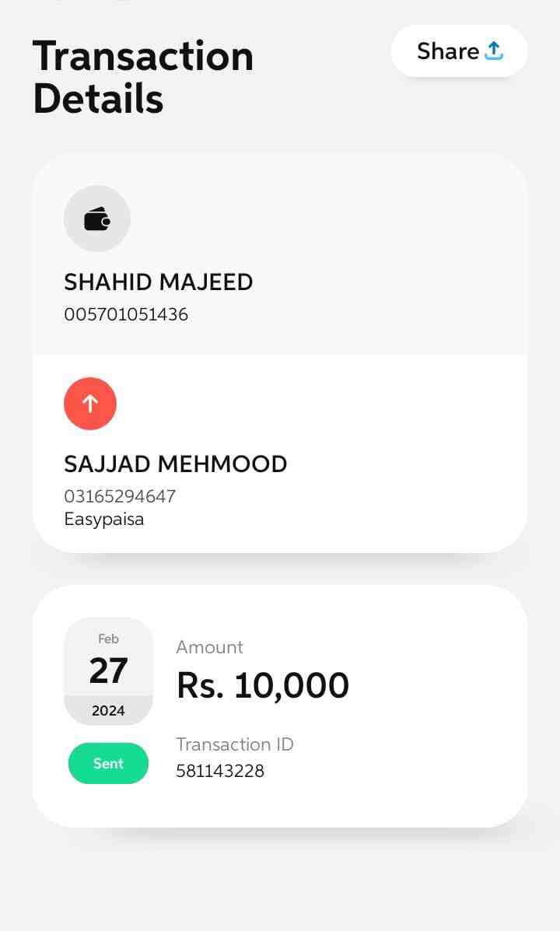Tap the day number 27
The width and height of the screenshot is (560, 931).
click(108, 671)
